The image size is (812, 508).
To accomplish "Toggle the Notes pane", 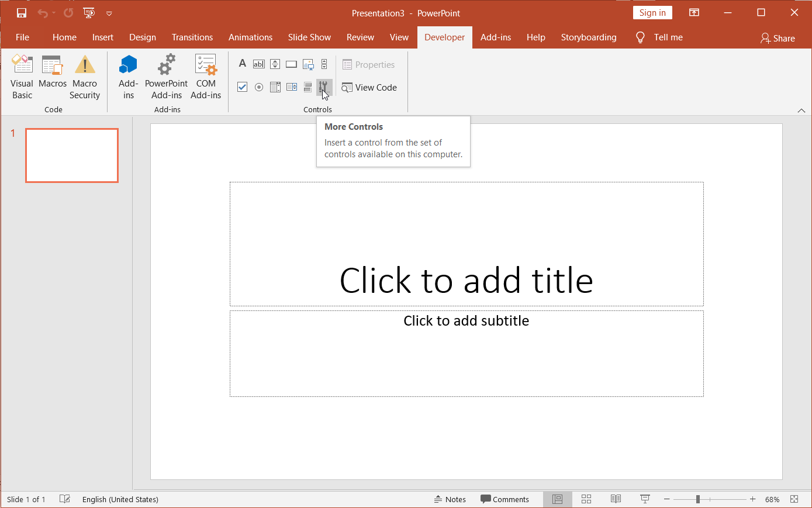I will (450, 499).
